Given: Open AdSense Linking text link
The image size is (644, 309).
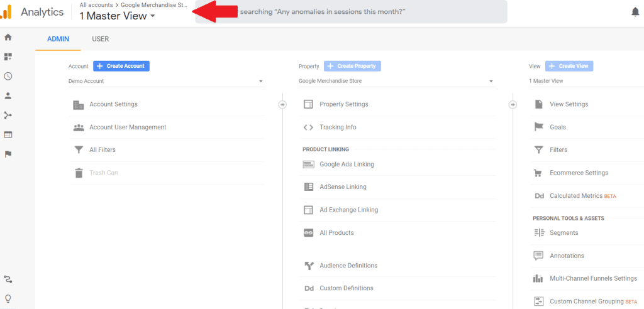Looking at the screenshot, I should point(343,187).
